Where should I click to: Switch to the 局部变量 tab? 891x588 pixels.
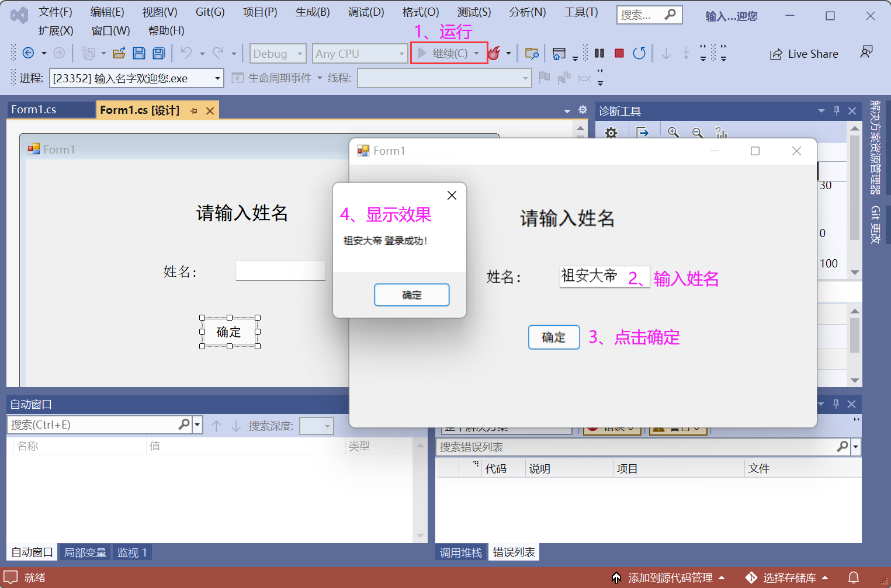click(85, 552)
